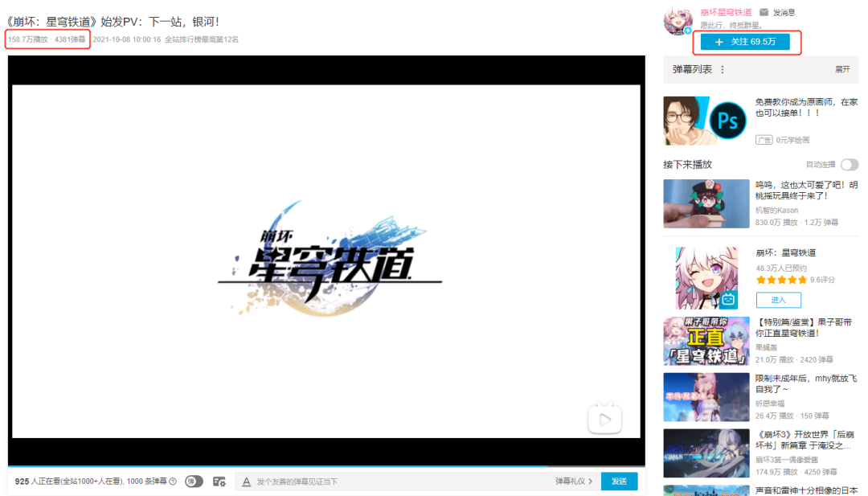Click the 崩坏星穹铁道 logo in the video frame
This screenshot has width=868, height=496.
point(330,257)
